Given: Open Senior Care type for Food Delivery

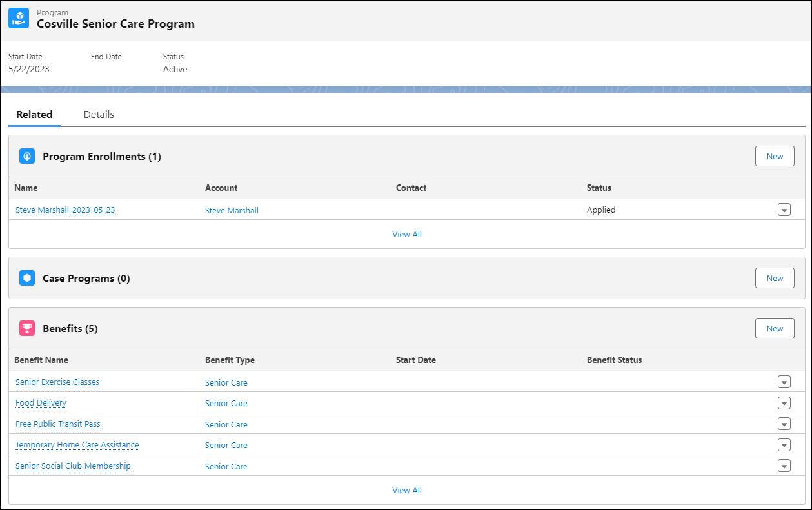Looking at the screenshot, I should [x=226, y=403].
